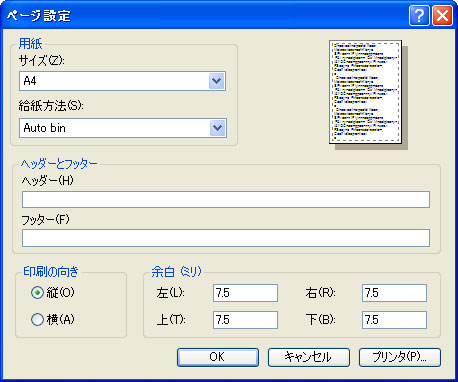Click the 左(L): label

click(170, 293)
